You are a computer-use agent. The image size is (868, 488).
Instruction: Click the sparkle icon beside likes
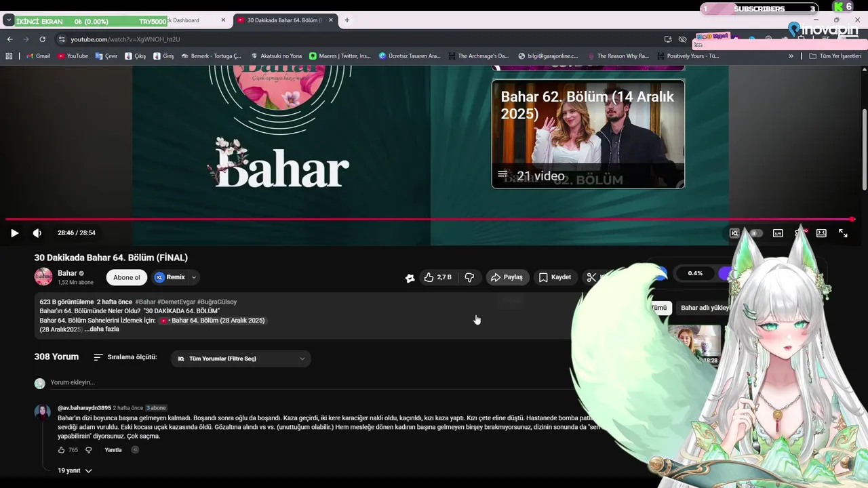pos(410,278)
